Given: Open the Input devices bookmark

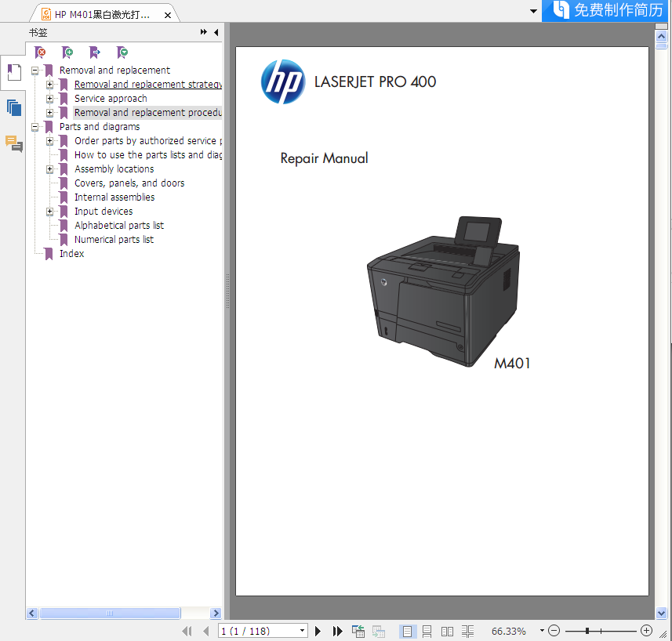Looking at the screenshot, I should tap(104, 212).
